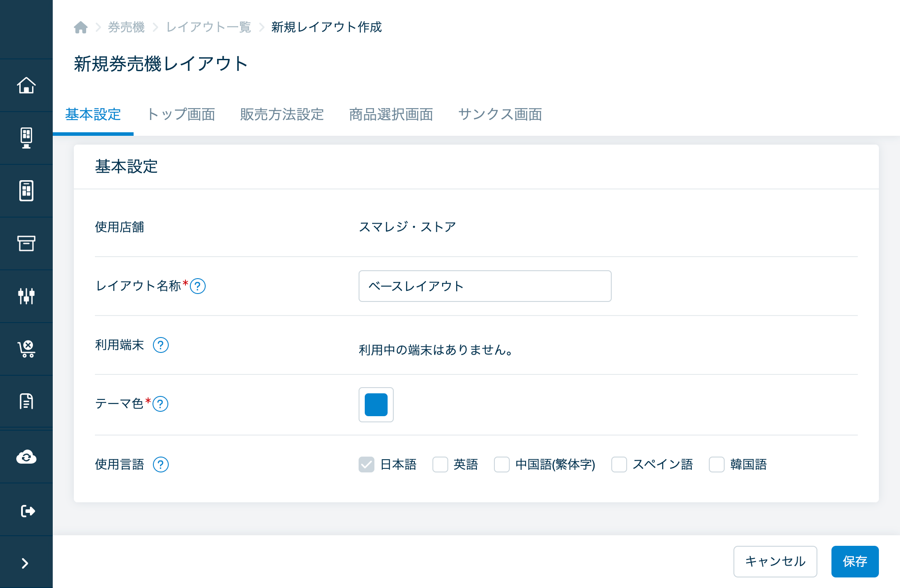Open the cloud sync sidebar icon
This screenshot has height=588, width=900.
point(26,457)
